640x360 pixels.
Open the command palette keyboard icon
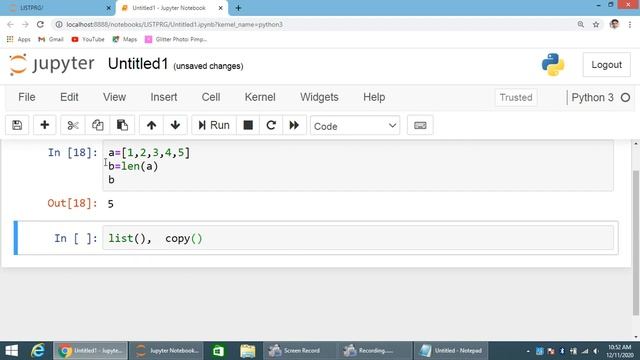420,125
